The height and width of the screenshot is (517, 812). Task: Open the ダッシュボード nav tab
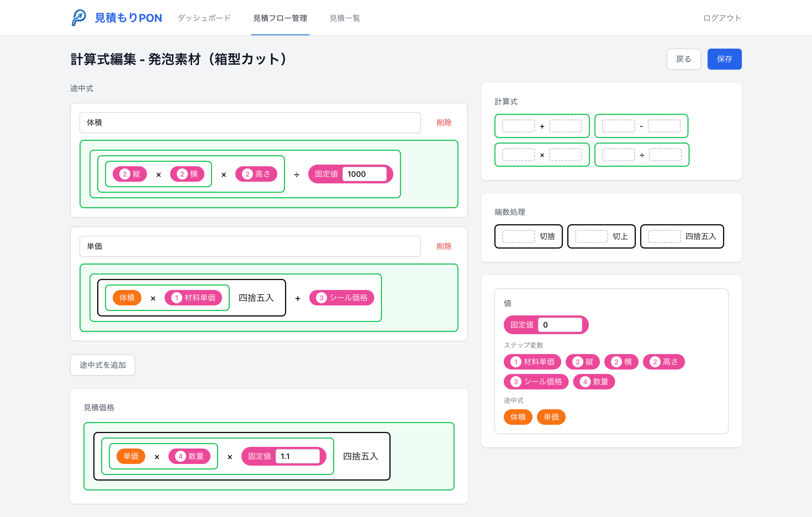[x=204, y=18]
